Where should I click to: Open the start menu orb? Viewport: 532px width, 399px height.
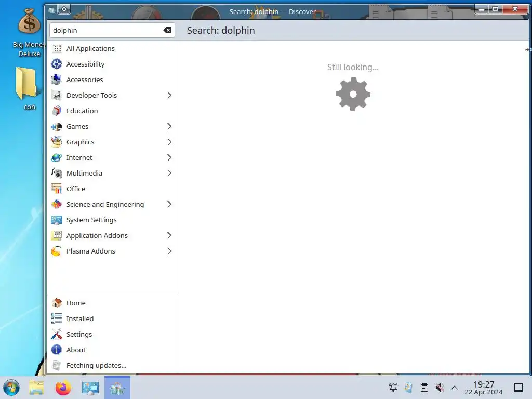[11, 388]
